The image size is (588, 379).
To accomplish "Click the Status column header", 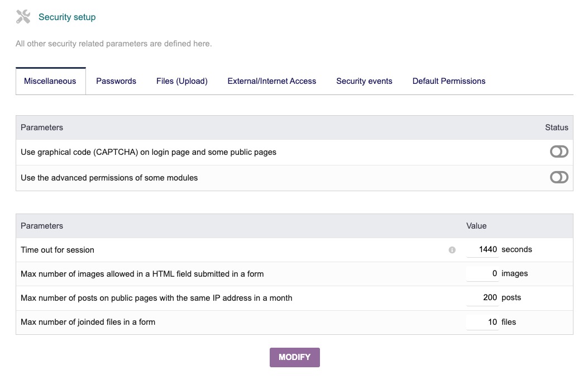I will (x=556, y=127).
